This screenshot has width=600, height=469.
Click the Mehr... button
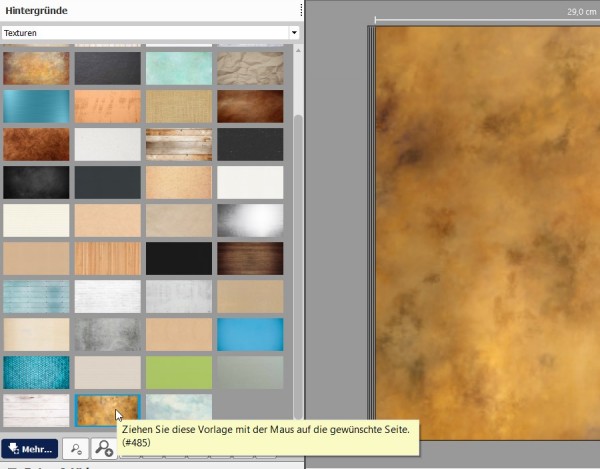pyautogui.click(x=29, y=450)
